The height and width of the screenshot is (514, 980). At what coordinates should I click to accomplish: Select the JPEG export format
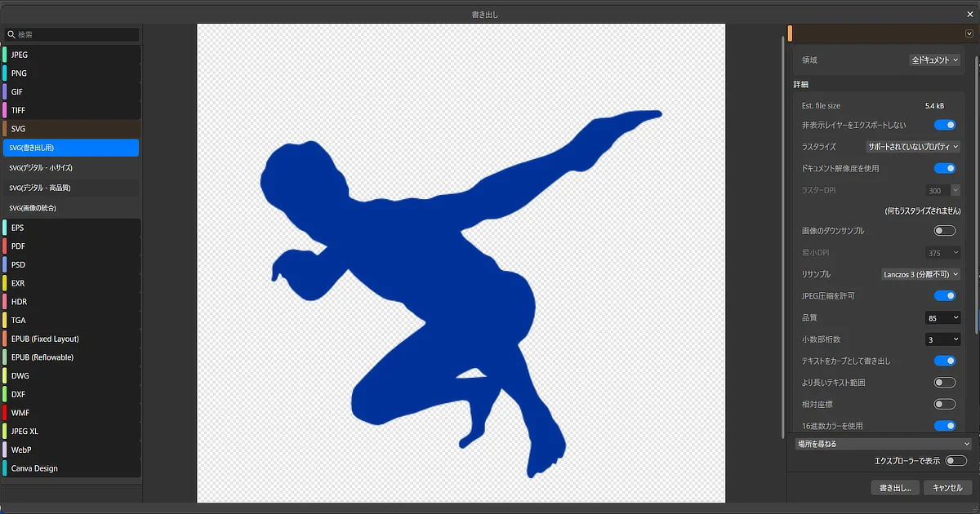click(71, 55)
